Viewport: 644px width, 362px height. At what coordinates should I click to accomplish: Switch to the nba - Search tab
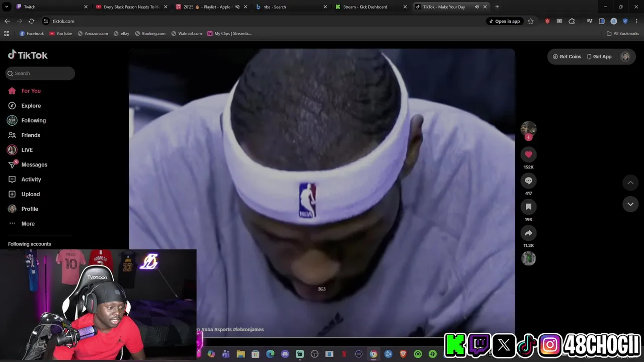click(290, 7)
